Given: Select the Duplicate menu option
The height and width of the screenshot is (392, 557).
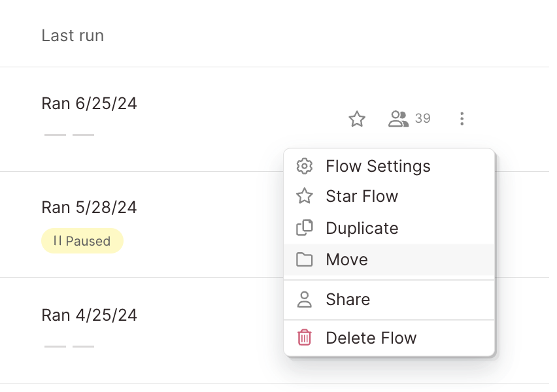Looking at the screenshot, I should tap(362, 228).
